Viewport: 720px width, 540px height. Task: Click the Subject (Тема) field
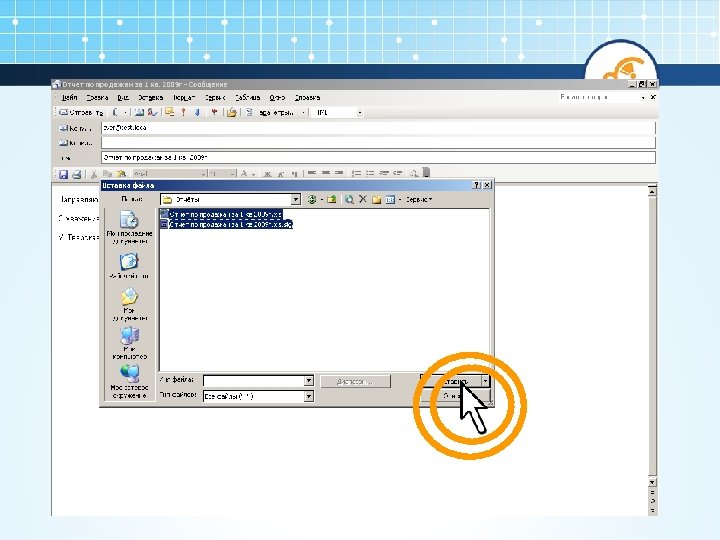pyautogui.click(x=378, y=158)
